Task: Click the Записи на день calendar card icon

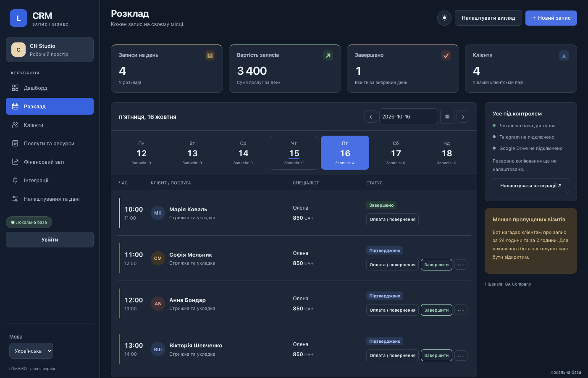Action: pyautogui.click(x=210, y=55)
